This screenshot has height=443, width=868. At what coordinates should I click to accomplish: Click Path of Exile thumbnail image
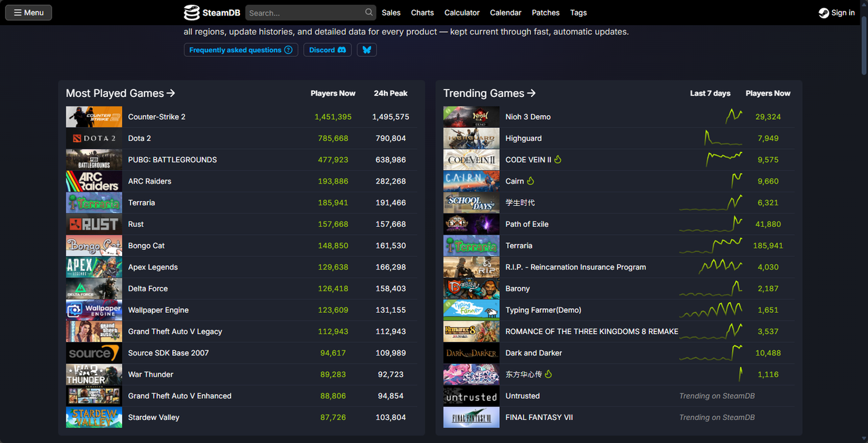point(471,224)
